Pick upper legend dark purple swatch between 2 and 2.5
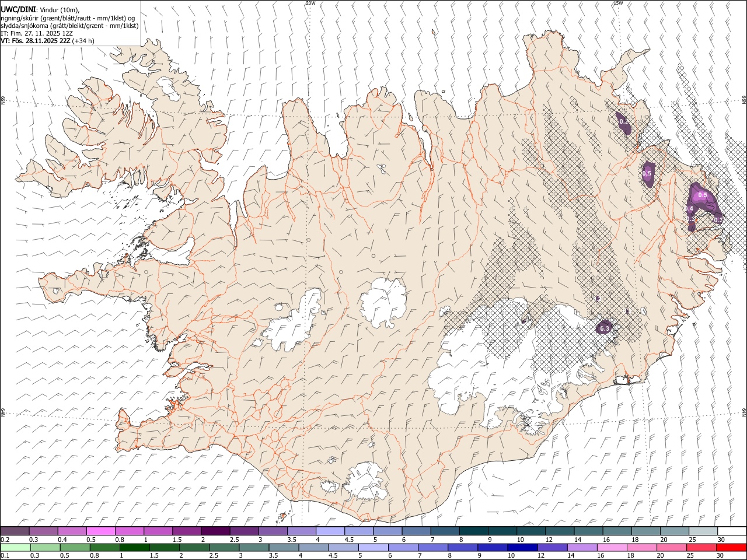Viewport: 747px width, 560px height. click(x=216, y=531)
